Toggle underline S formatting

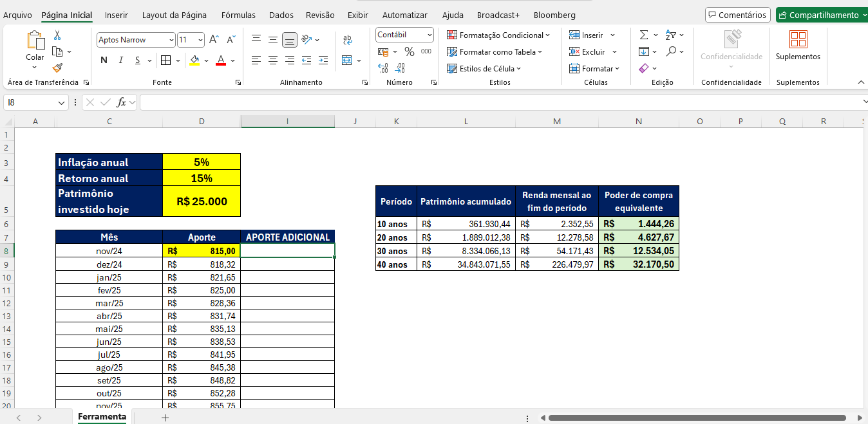tap(138, 60)
